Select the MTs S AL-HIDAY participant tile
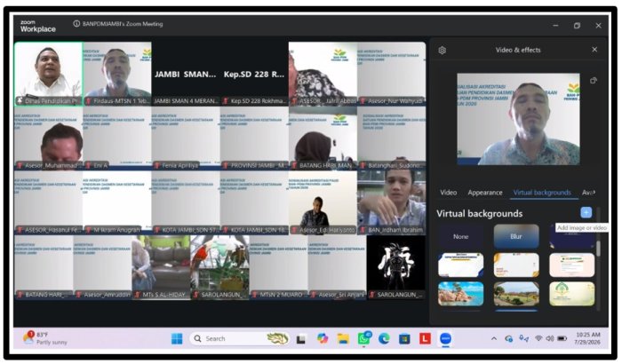The height and width of the screenshot is (364, 622). (x=161, y=267)
